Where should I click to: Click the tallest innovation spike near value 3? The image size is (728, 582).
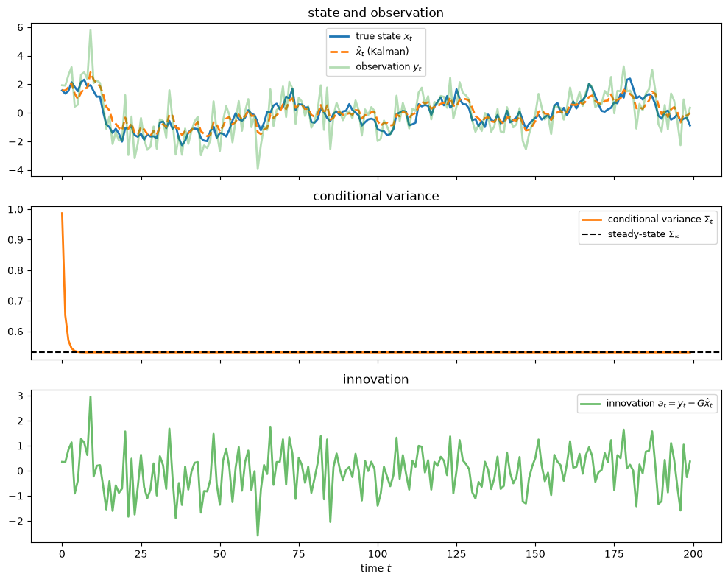click(x=91, y=397)
